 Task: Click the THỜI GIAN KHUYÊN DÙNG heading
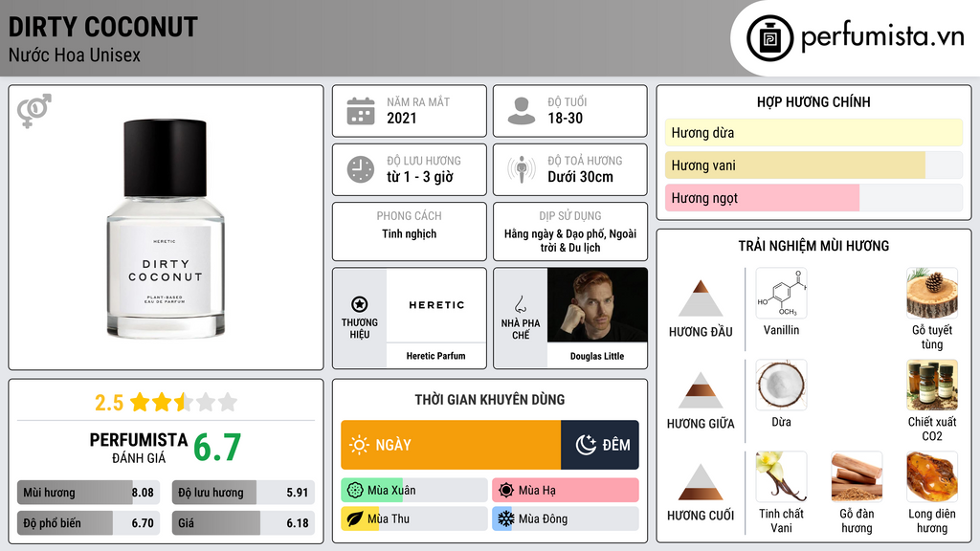[x=489, y=399]
